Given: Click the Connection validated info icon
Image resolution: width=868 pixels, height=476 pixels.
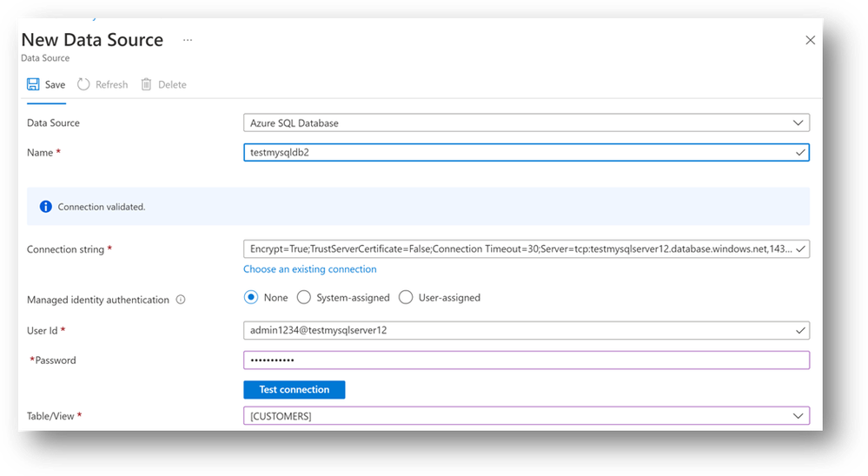Looking at the screenshot, I should [x=46, y=207].
